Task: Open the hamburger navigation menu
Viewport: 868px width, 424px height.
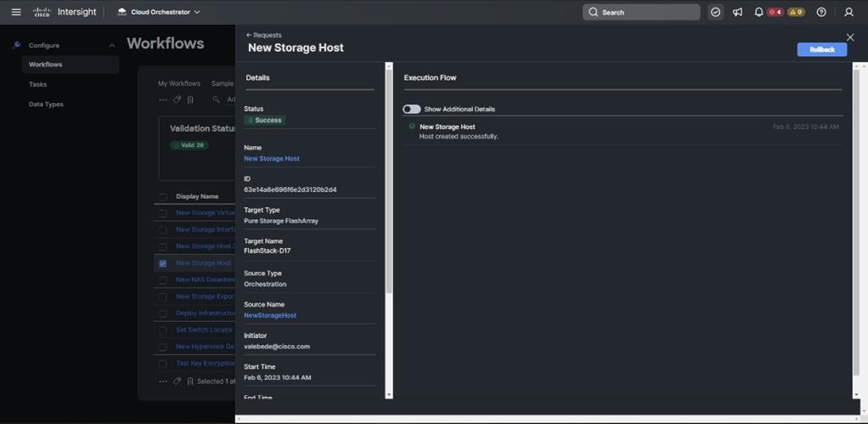Action: click(x=16, y=12)
